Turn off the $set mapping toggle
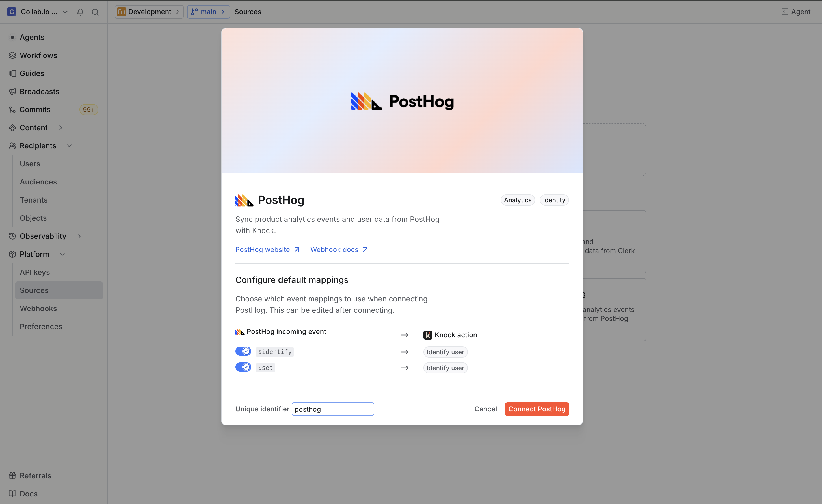 pos(243,367)
